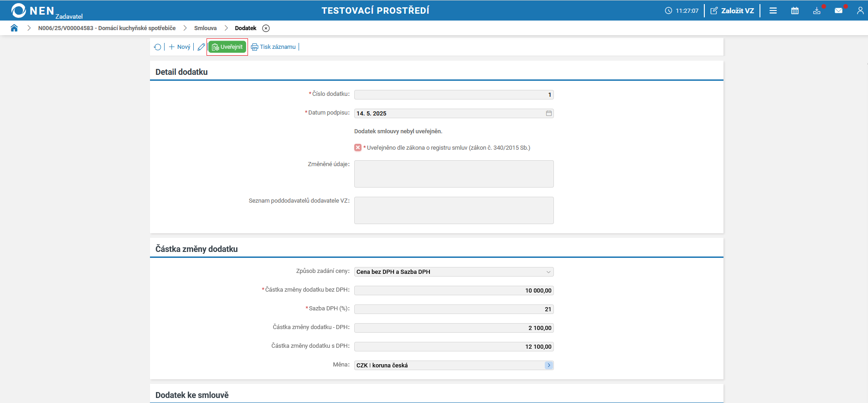Image resolution: width=868 pixels, height=403 pixels.
Task: Click the Změněné údaje text area
Action: [x=454, y=174]
